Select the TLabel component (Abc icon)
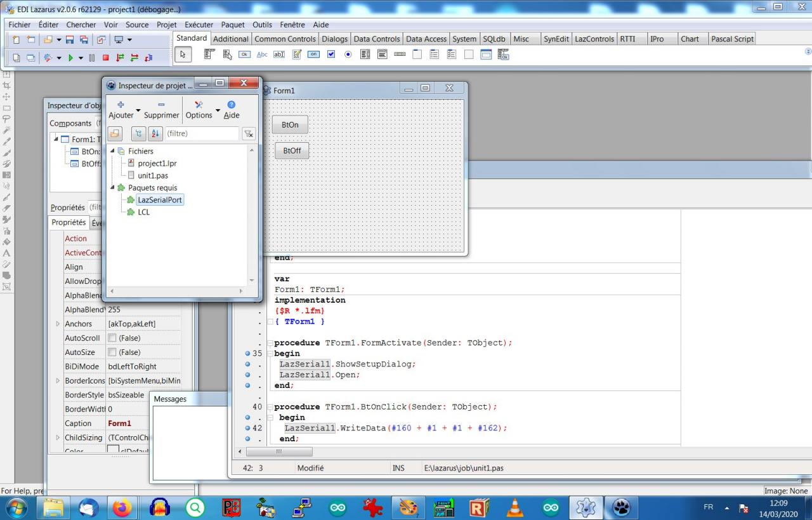Image resolution: width=812 pixels, height=520 pixels. [261, 55]
